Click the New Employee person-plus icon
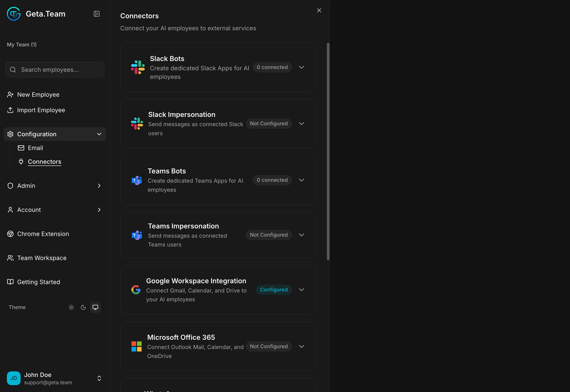 [x=10, y=94]
